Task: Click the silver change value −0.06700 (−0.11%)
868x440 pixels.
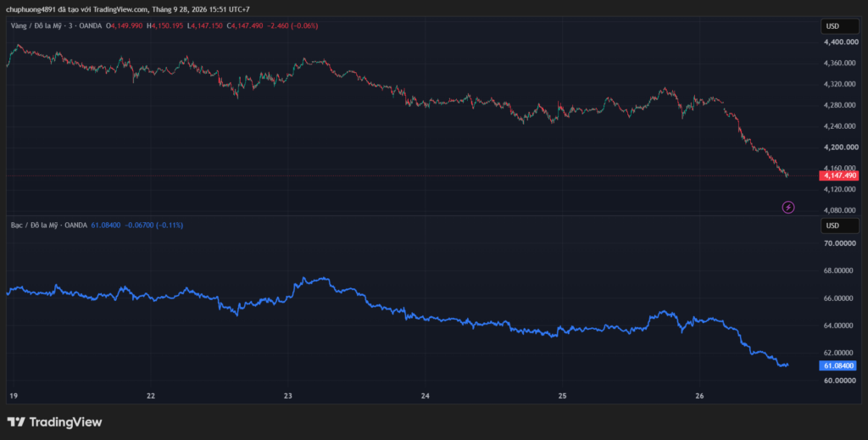Action: click(154, 226)
